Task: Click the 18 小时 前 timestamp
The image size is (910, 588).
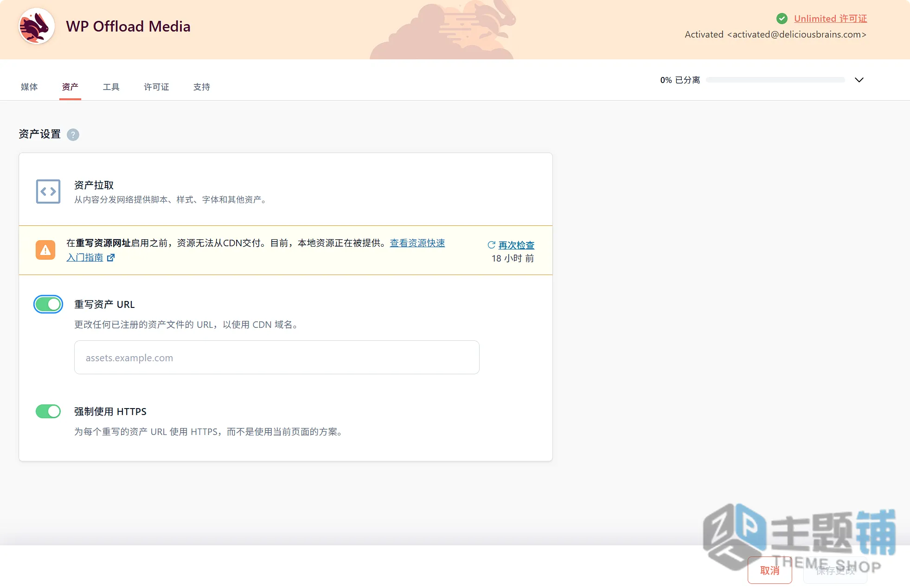Action: (x=513, y=258)
